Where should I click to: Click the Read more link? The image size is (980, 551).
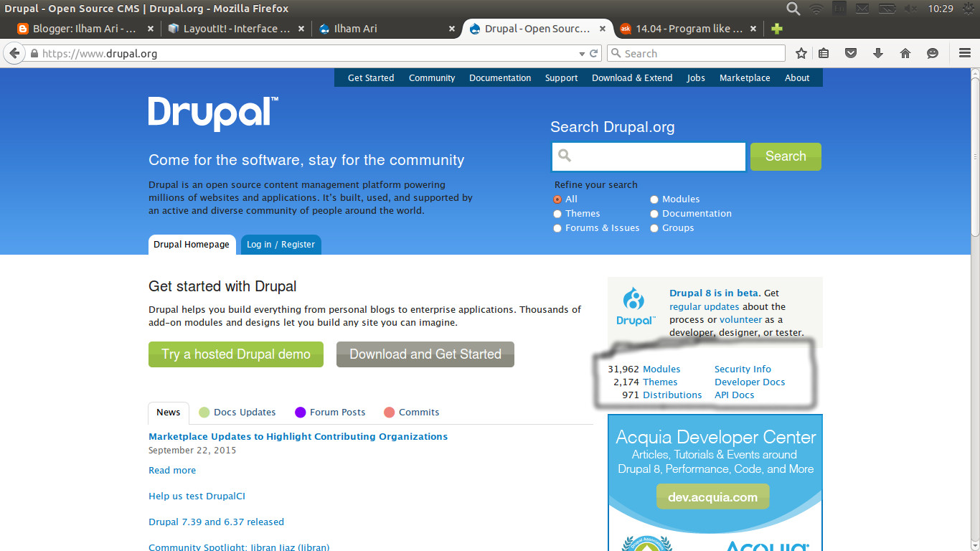point(172,471)
